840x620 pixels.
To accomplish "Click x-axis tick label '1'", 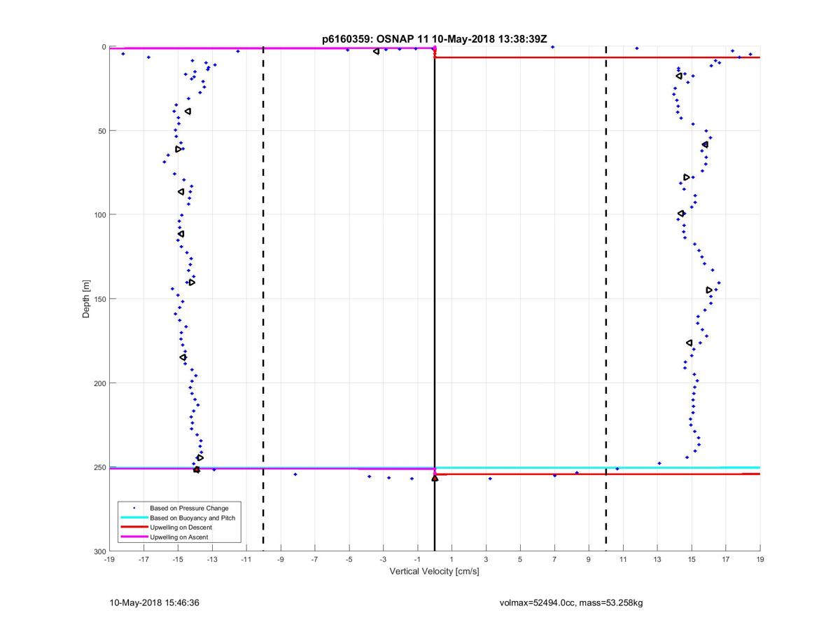I will (451, 560).
